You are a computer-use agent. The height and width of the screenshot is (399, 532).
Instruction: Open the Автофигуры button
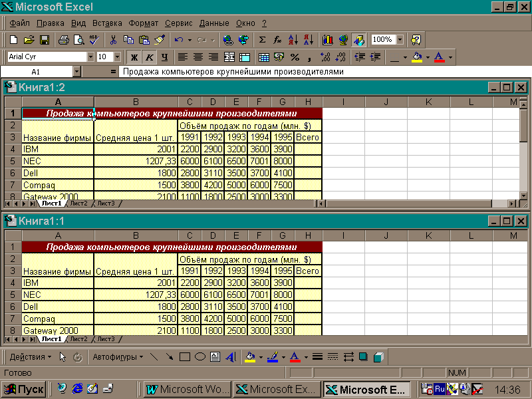pyautogui.click(x=118, y=357)
